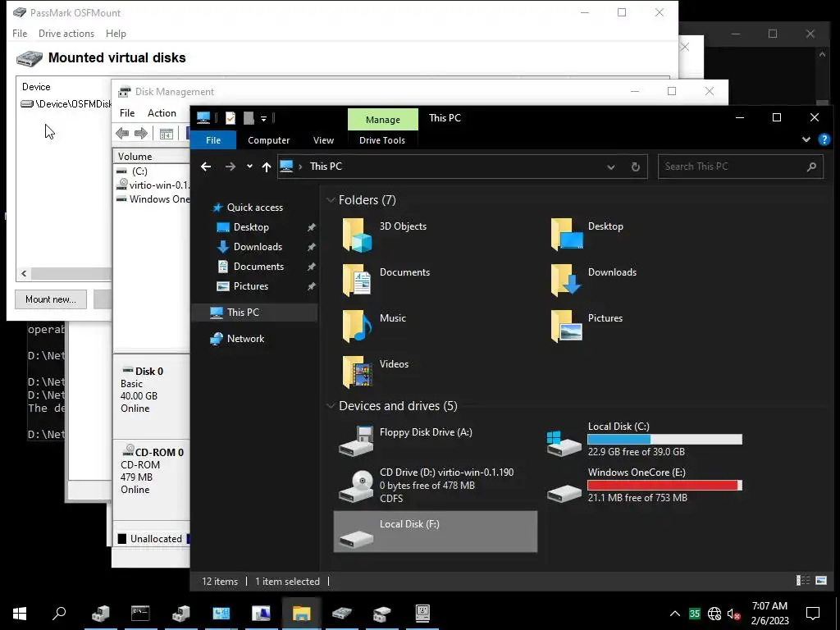Switch to large icons view in status bar

coord(820,581)
